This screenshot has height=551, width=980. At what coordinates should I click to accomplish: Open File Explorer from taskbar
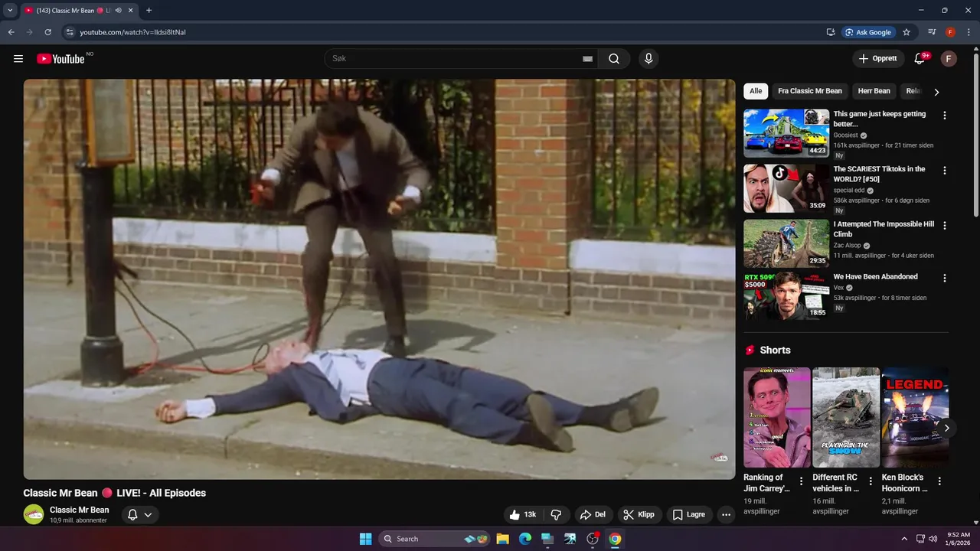pos(502,539)
